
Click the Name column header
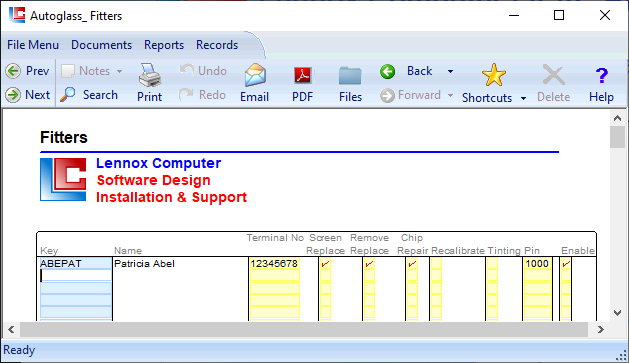tap(128, 251)
